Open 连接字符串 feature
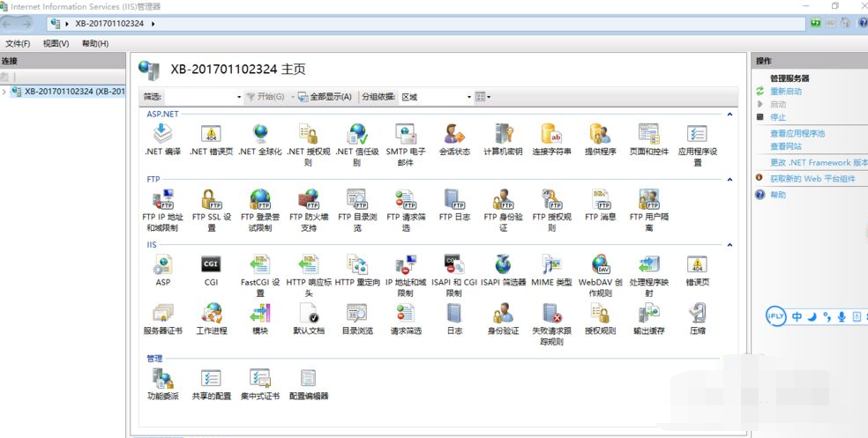The width and height of the screenshot is (868, 438). (551, 139)
